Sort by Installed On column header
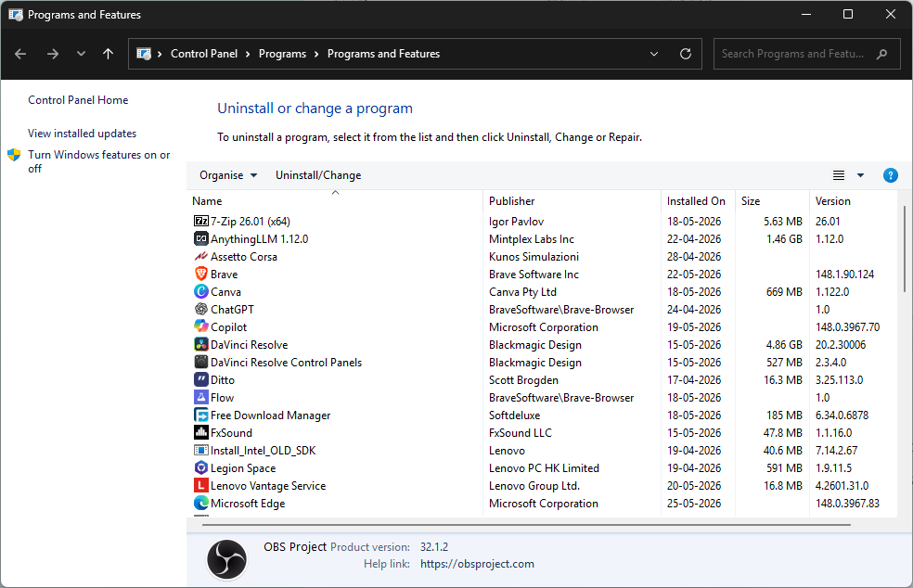The height and width of the screenshot is (588, 913). (x=698, y=201)
